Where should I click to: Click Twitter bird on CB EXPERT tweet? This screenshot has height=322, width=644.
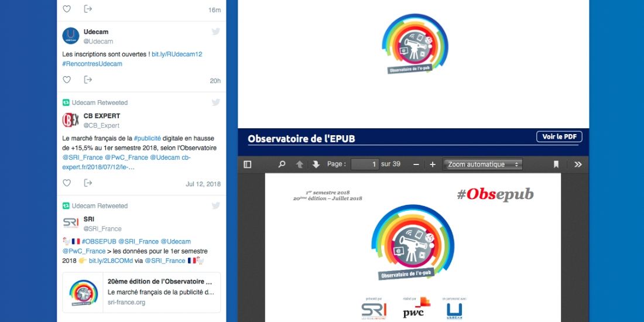point(215,102)
